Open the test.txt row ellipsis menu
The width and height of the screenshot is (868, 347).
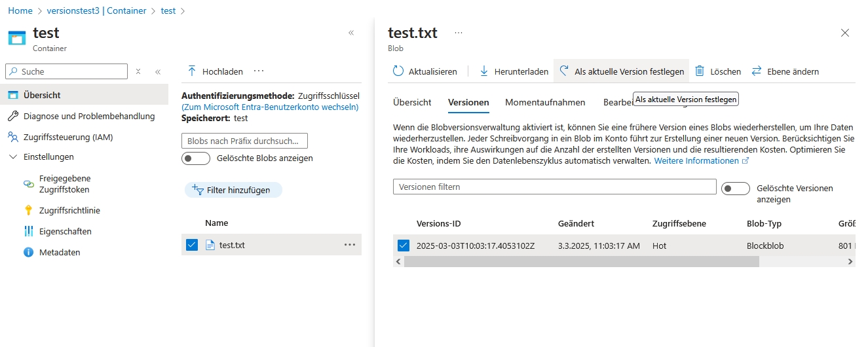pos(350,245)
